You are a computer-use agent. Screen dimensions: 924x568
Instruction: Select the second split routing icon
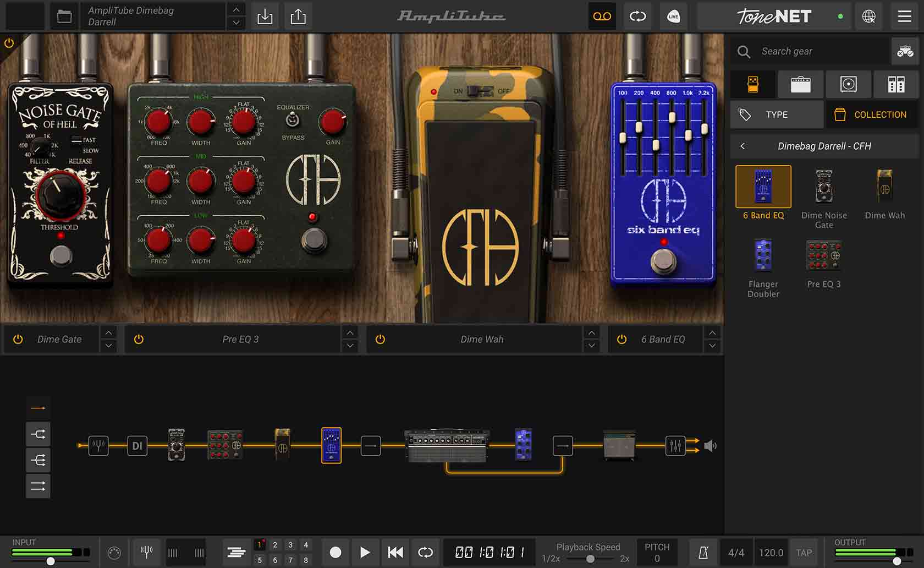(38, 434)
